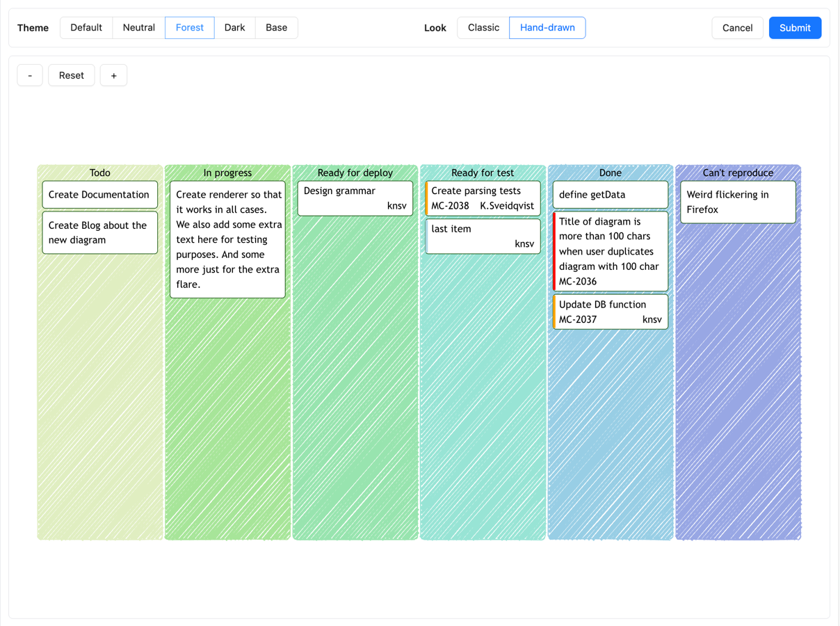Select the Done column header
The height and width of the screenshot is (626, 840).
(610, 172)
